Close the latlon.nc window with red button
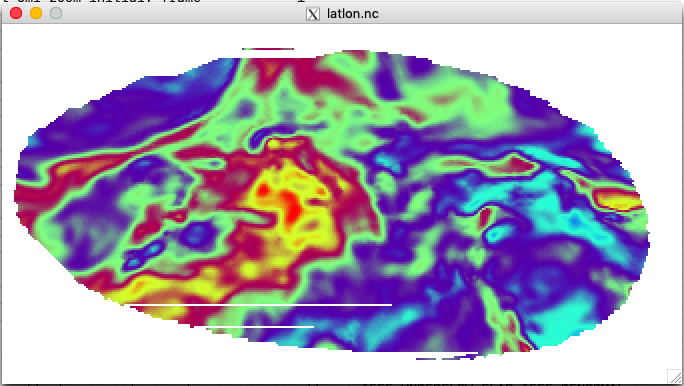 (16, 13)
